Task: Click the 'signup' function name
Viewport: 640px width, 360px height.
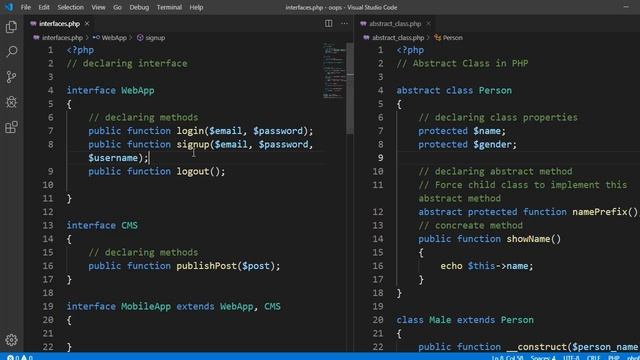Action: (193, 144)
